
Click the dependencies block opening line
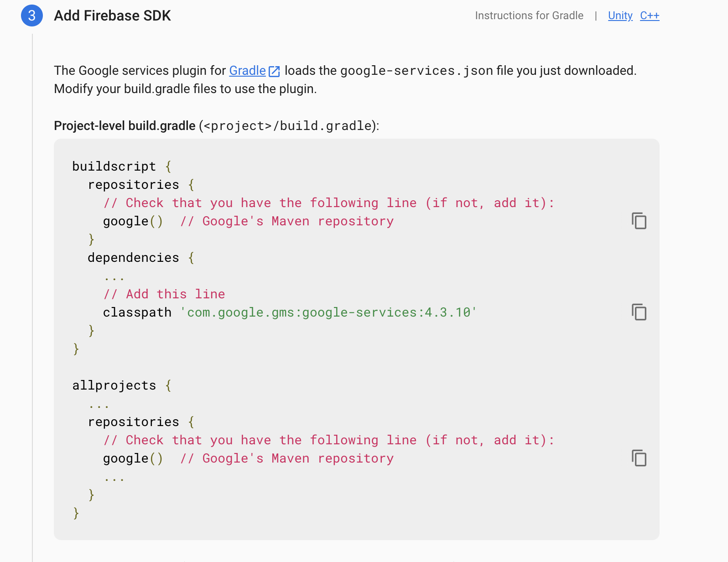click(x=141, y=258)
